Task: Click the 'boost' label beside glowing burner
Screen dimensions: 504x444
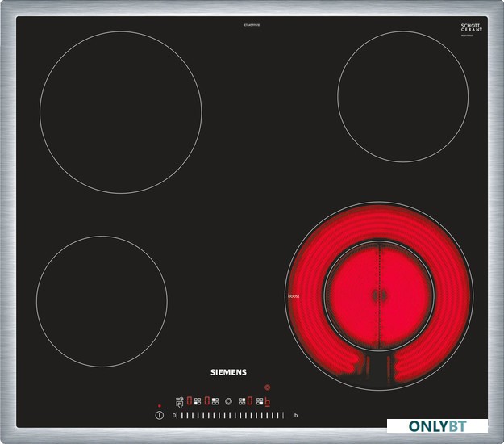Action: 294,296
